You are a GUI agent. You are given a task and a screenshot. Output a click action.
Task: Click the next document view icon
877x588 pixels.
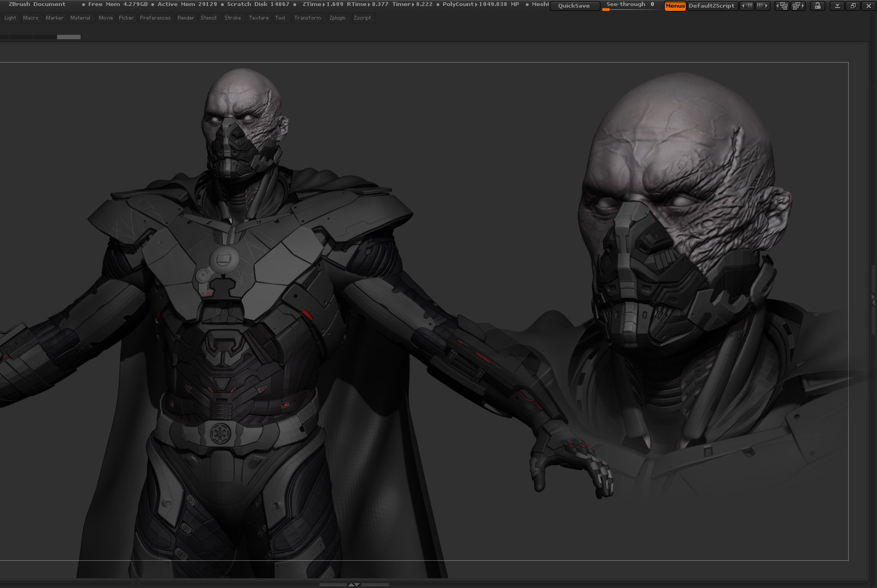(x=797, y=6)
